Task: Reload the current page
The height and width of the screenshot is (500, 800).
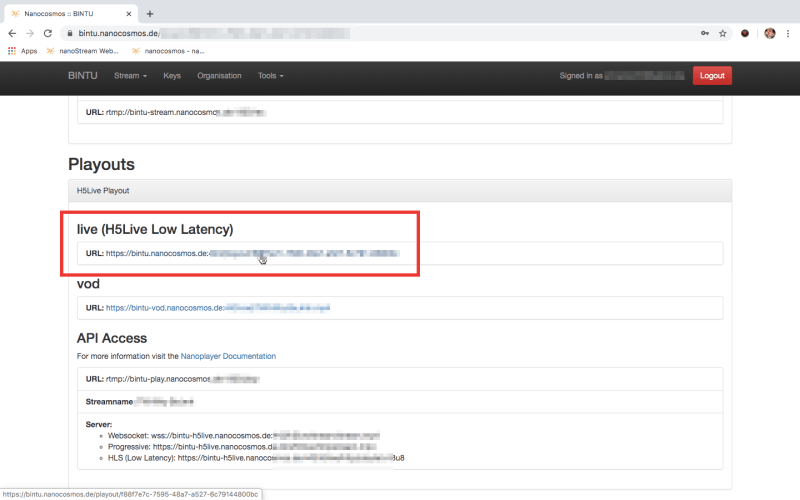Action: tap(48, 33)
